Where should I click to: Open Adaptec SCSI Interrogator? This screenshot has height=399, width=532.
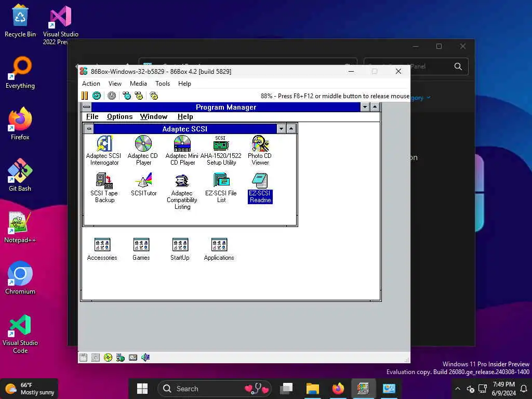pyautogui.click(x=104, y=150)
